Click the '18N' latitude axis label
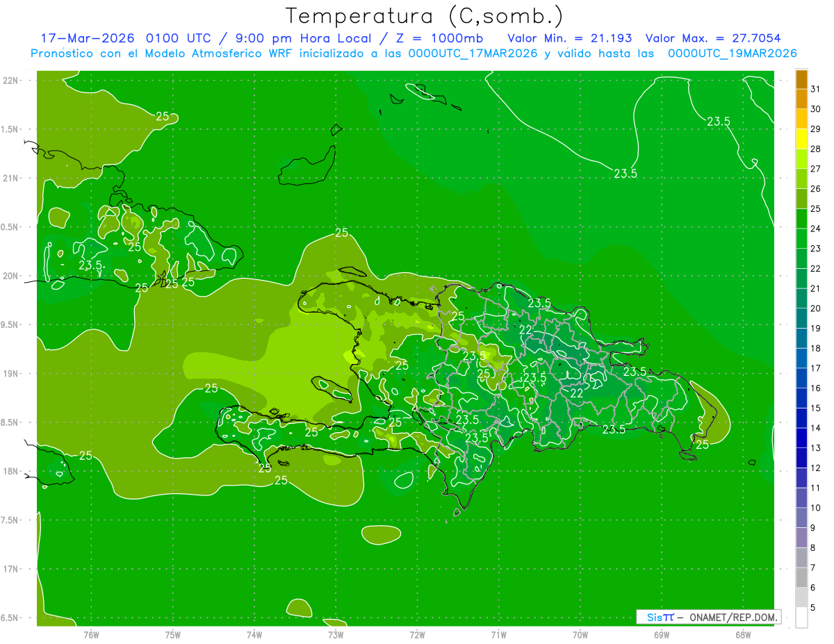Viewport: 834px width, 644px height. 10,471
